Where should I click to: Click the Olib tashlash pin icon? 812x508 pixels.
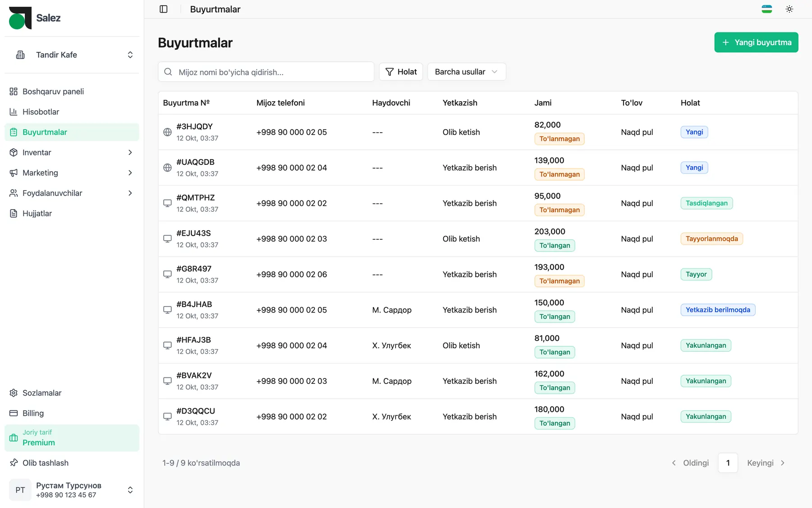(x=14, y=463)
